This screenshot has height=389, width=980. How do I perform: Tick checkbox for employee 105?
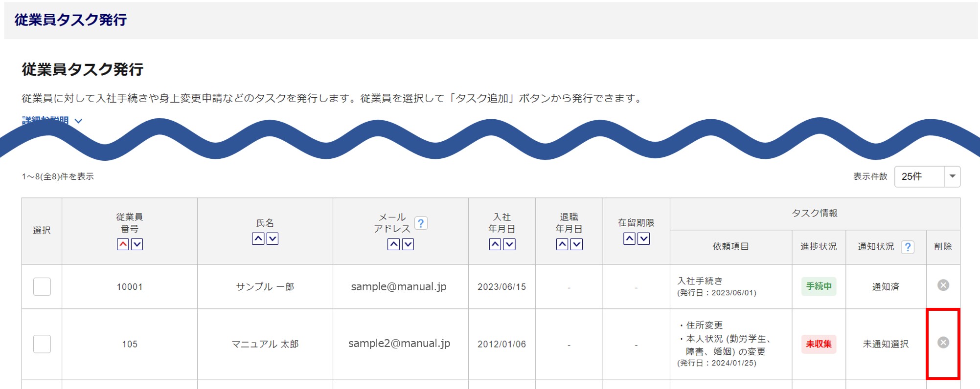[x=42, y=344]
